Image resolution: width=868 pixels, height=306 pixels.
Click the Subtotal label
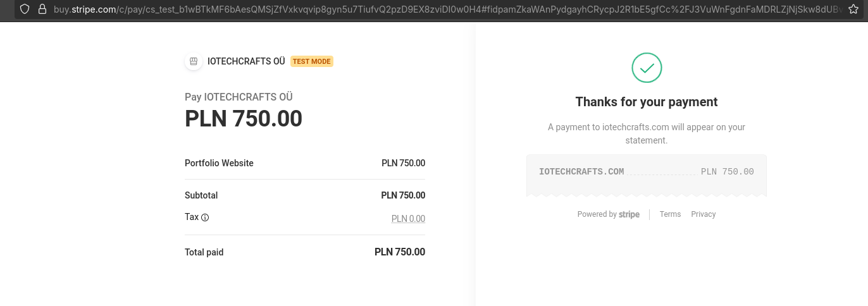201,195
